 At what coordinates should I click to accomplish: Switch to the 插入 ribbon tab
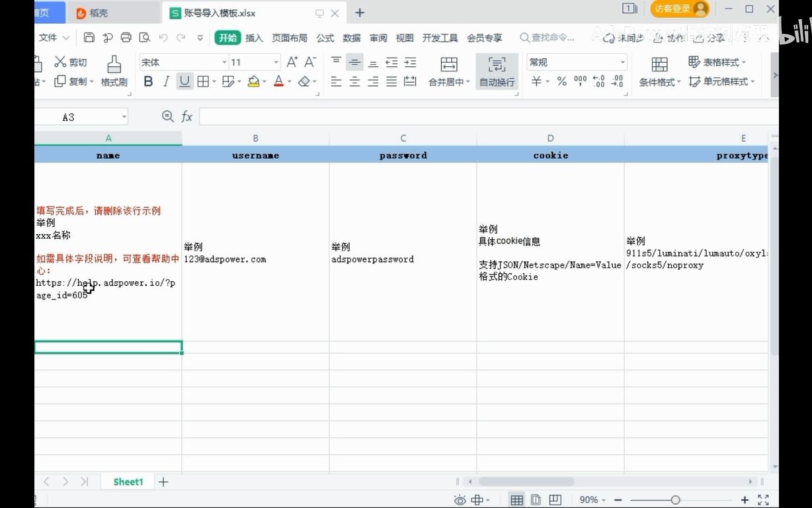255,38
